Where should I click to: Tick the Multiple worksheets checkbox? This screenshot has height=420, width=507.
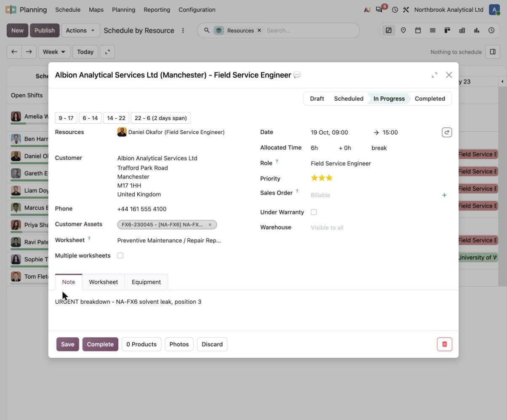(120, 255)
